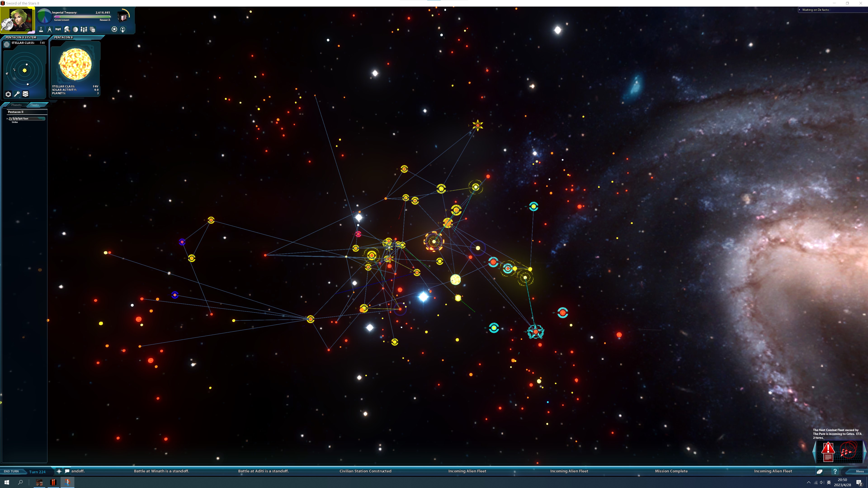Open the Battle at Winath standoff news item
The image size is (868, 488).
(161, 471)
